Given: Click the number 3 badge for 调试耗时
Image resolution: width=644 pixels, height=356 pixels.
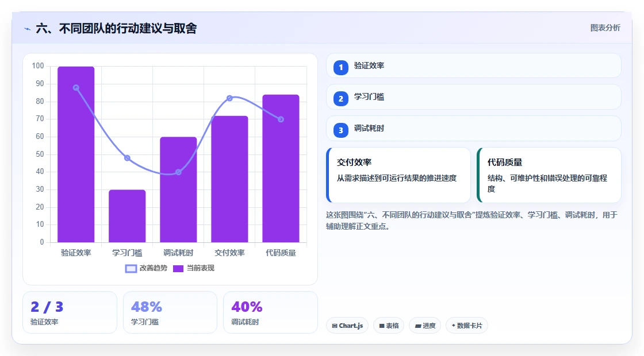Looking at the screenshot, I should point(340,130).
